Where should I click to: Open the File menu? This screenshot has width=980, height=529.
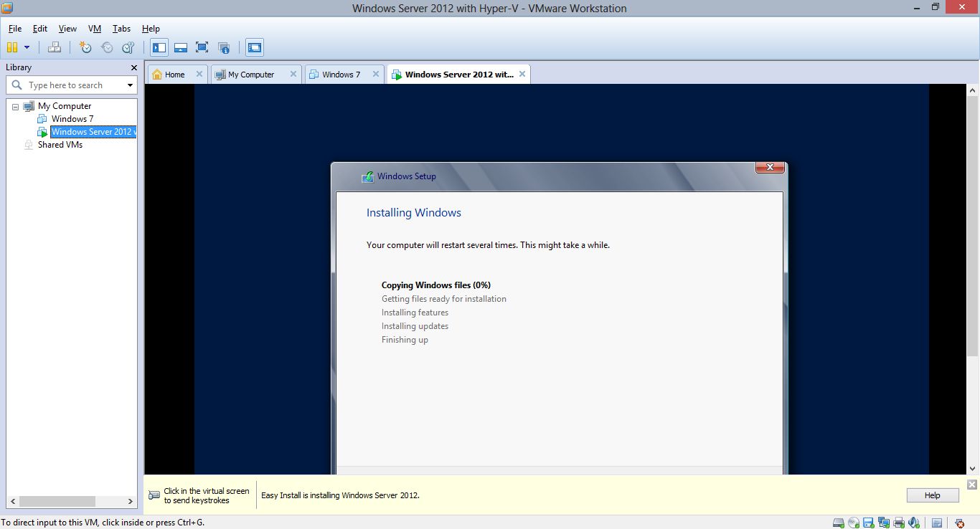(15, 29)
